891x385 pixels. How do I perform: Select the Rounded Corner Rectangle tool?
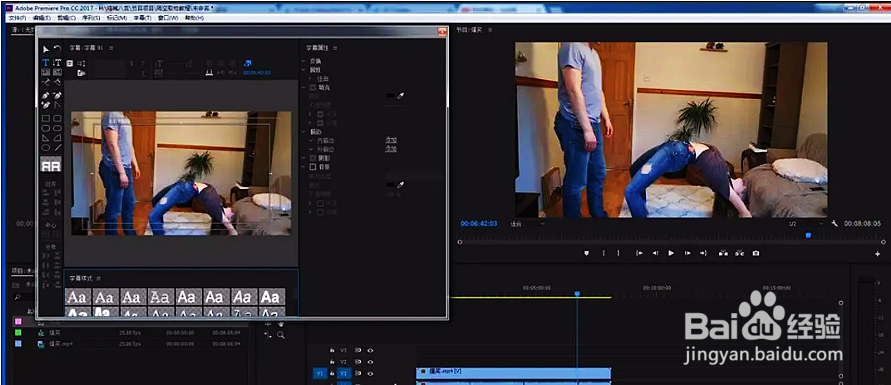(x=57, y=118)
